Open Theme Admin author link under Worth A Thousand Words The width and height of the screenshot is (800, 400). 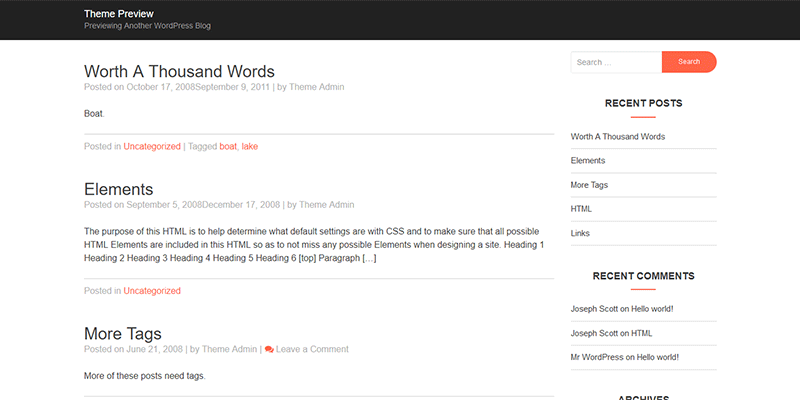pos(316,87)
